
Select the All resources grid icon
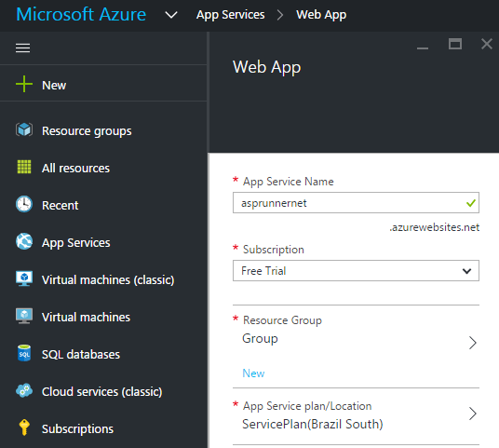click(24, 167)
